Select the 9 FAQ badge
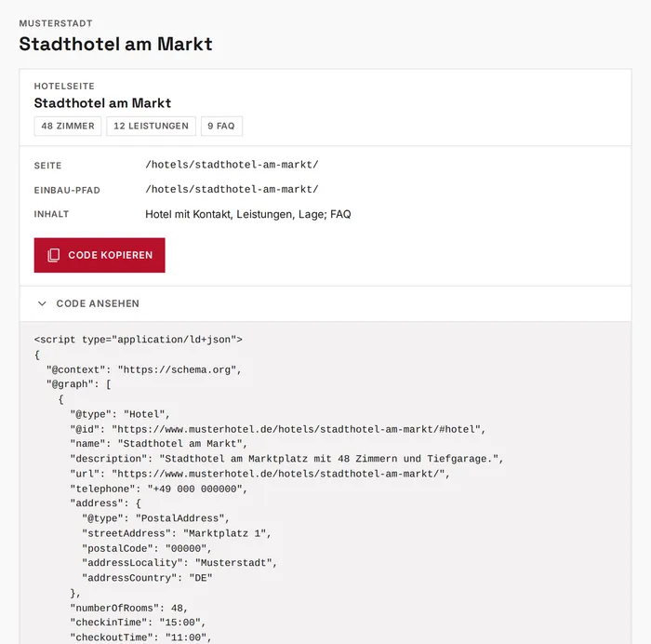 click(221, 126)
